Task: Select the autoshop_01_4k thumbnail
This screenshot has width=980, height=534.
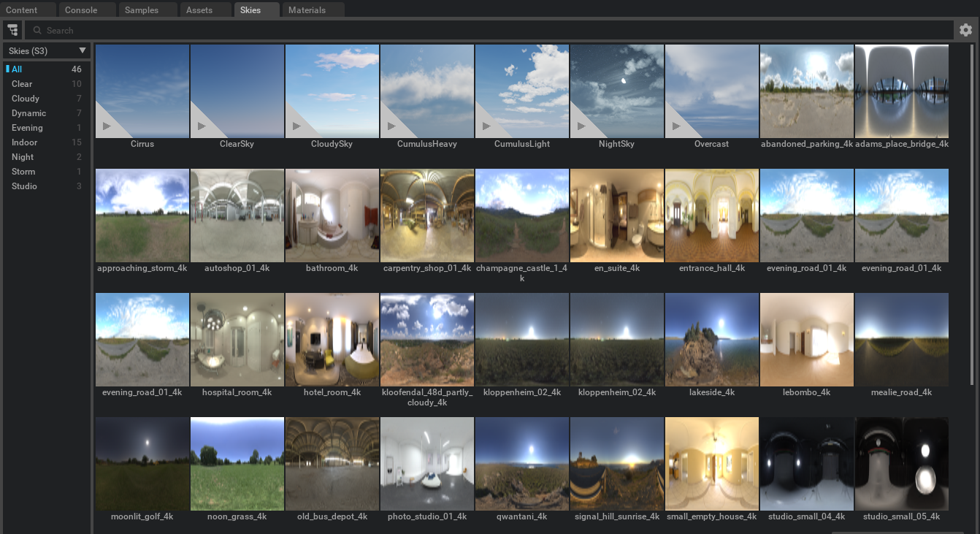Action: tap(237, 215)
